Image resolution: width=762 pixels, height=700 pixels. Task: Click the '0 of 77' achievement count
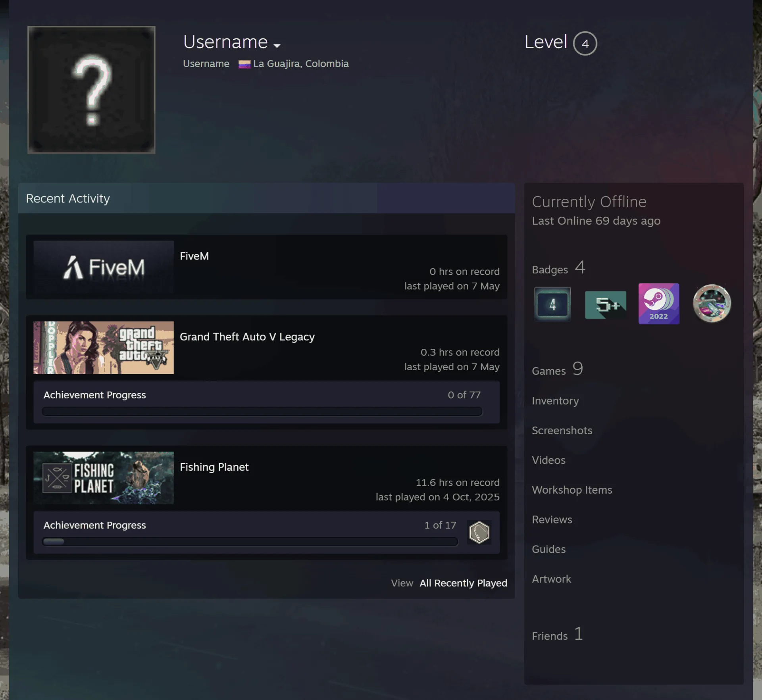464,395
